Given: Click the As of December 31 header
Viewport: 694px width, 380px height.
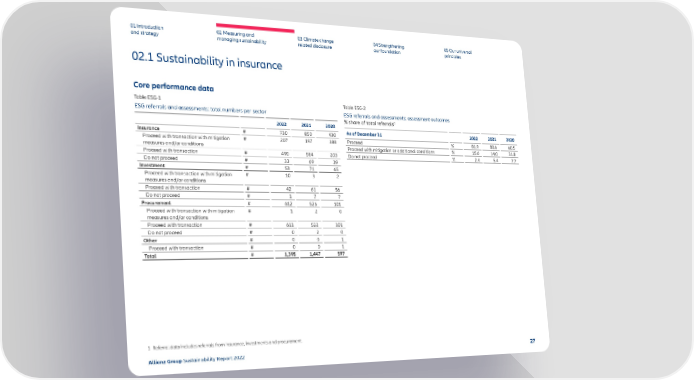Looking at the screenshot, I should [x=364, y=134].
